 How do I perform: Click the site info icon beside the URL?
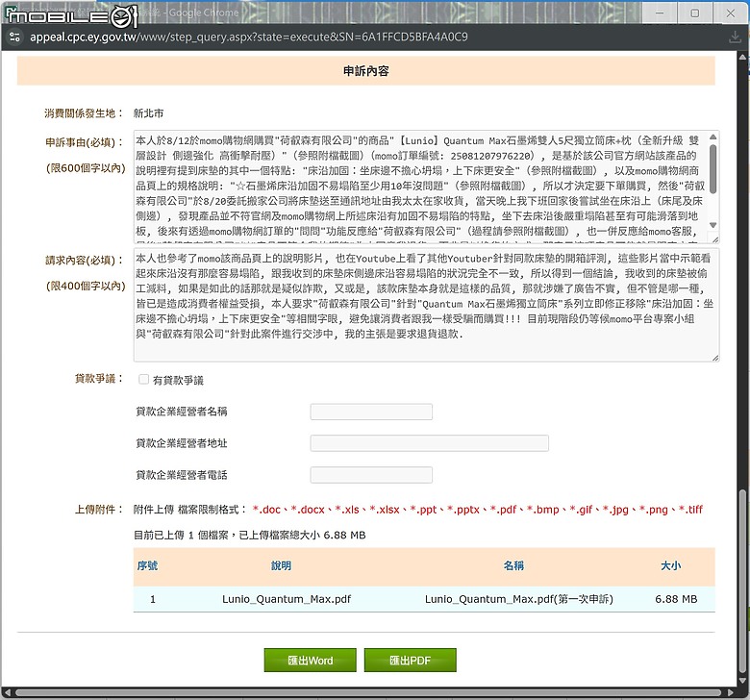(x=14, y=37)
